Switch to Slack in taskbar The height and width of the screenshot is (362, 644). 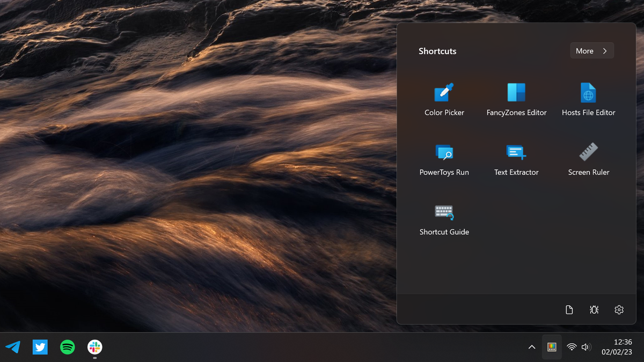[x=95, y=347]
